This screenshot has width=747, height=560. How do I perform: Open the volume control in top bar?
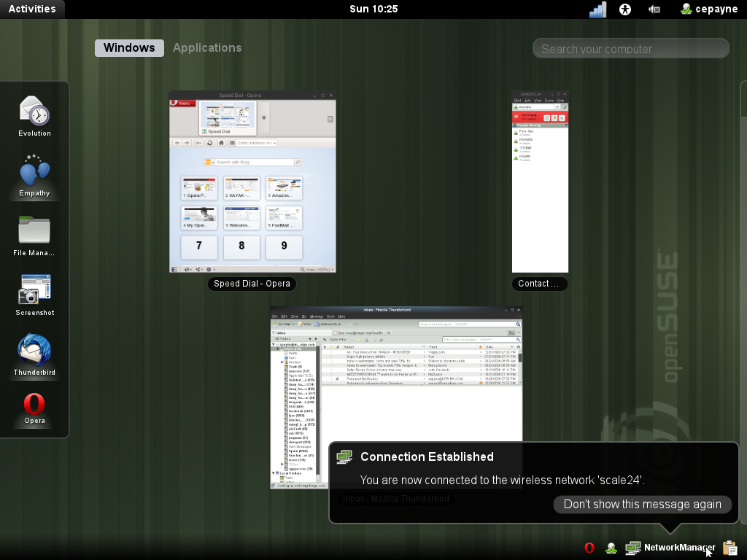(654, 9)
